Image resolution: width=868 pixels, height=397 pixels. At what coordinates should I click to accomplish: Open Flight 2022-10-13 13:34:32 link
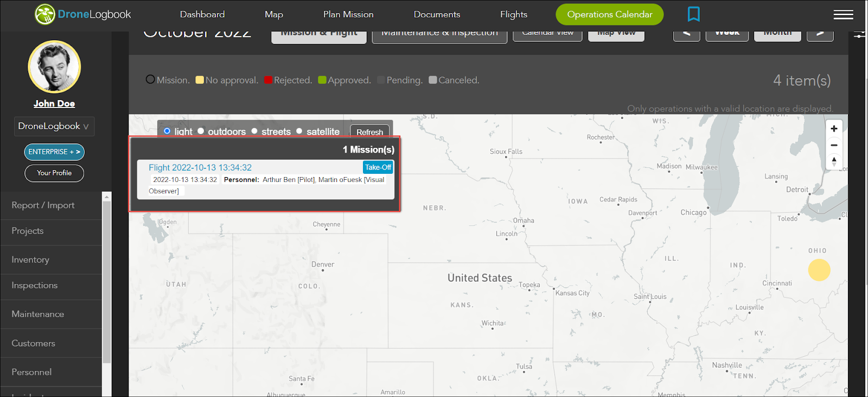click(x=200, y=167)
